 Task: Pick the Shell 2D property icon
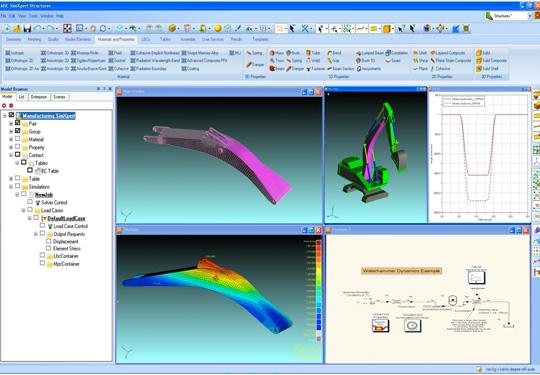(416, 53)
